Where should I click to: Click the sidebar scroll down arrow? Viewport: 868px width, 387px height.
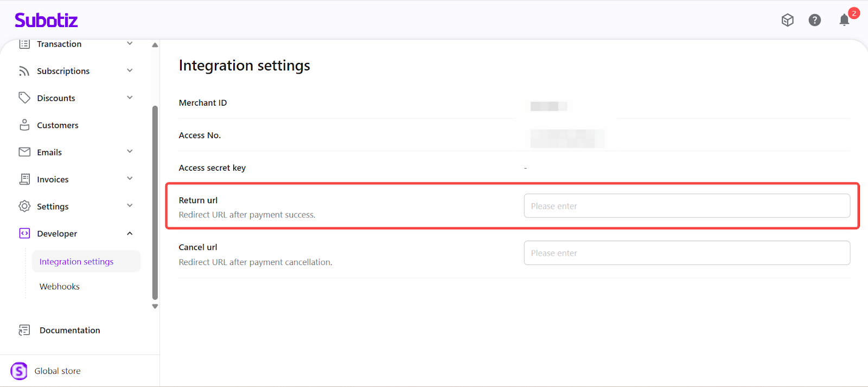coord(155,306)
